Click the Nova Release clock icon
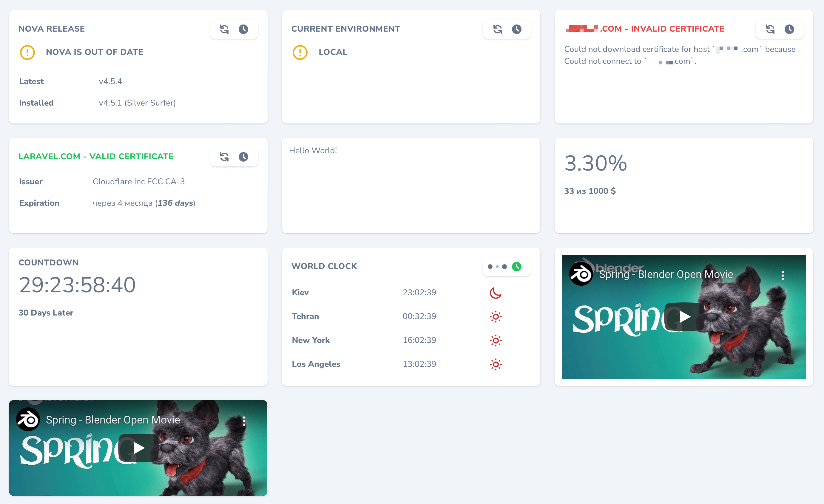 [243, 29]
